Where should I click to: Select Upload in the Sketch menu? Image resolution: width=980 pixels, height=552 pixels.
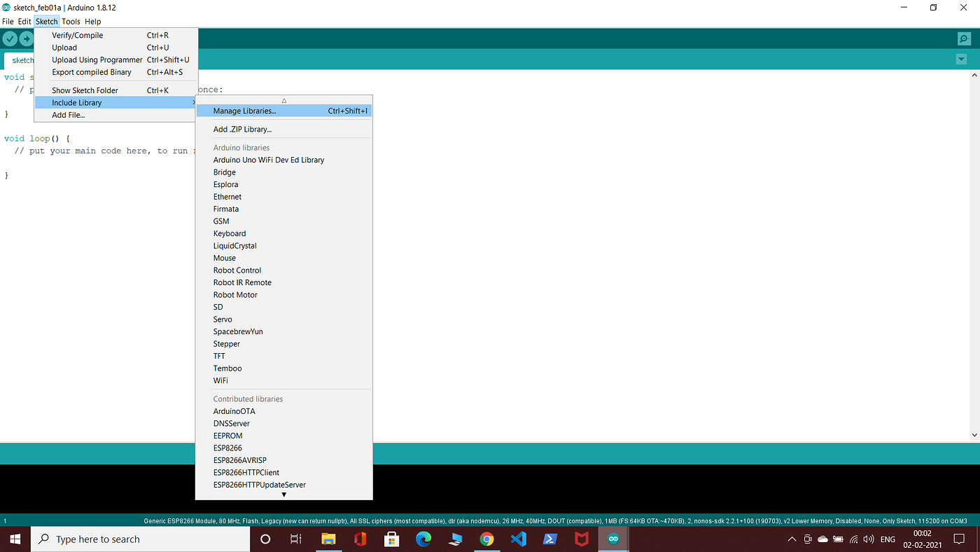coord(116,48)
